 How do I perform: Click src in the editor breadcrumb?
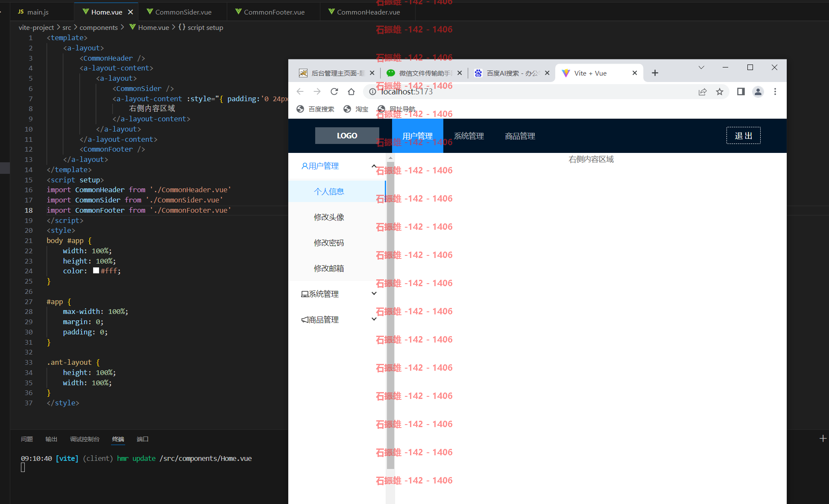[x=67, y=27]
